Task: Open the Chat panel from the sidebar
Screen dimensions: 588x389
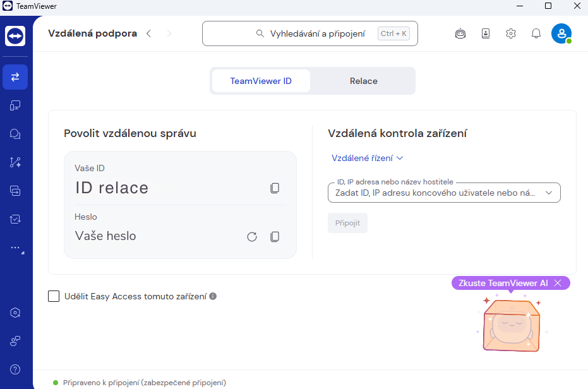Action: click(15, 134)
